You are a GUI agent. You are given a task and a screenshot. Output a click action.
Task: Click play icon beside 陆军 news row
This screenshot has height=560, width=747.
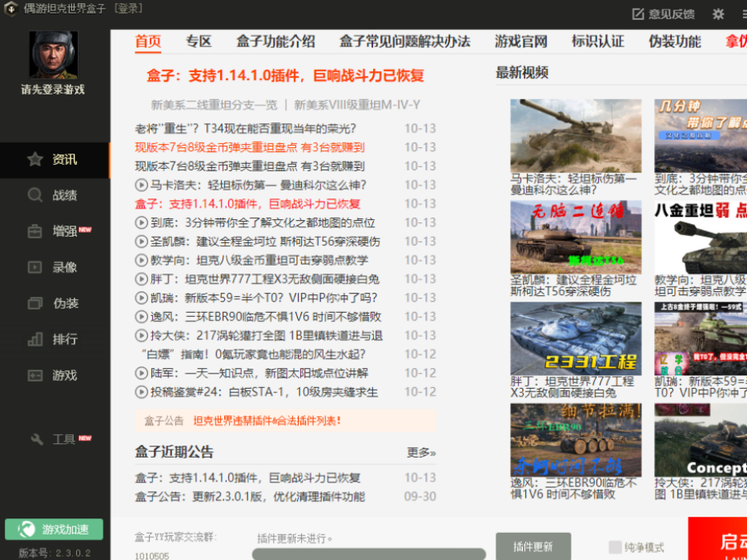(142, 373)
